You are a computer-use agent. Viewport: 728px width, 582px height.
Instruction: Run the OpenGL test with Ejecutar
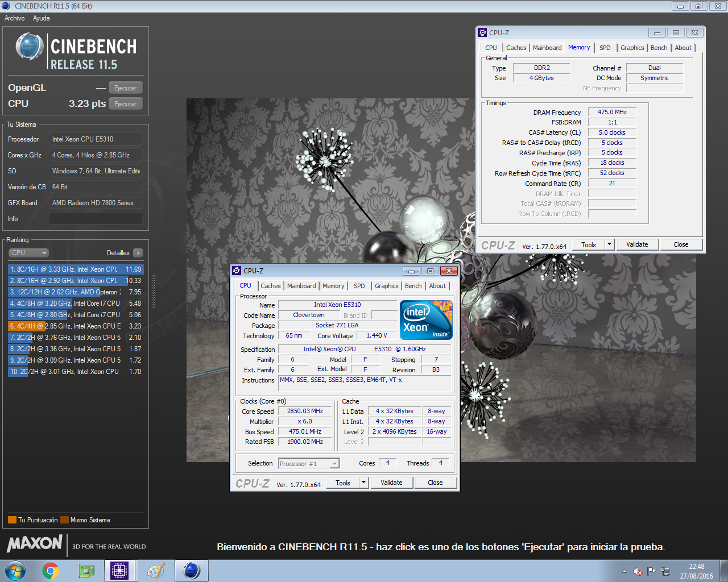pyautogui.click(x=125, y=88)
